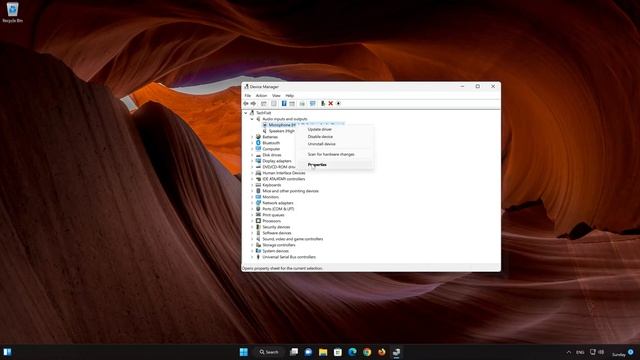Image resolution: width=640 pixels, height=360 pixels.
Task: Open the Help menu
Action: [x=289, y=96]
